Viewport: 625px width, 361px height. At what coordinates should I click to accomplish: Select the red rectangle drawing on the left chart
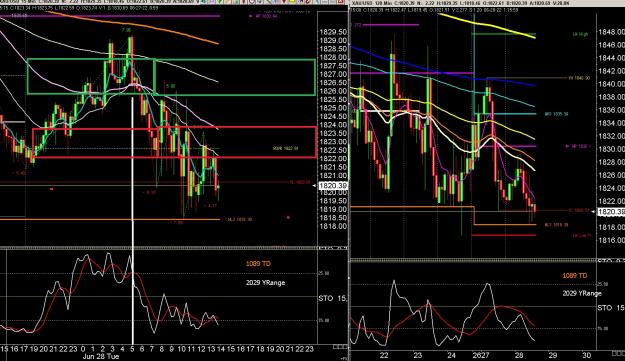(175, 142)
